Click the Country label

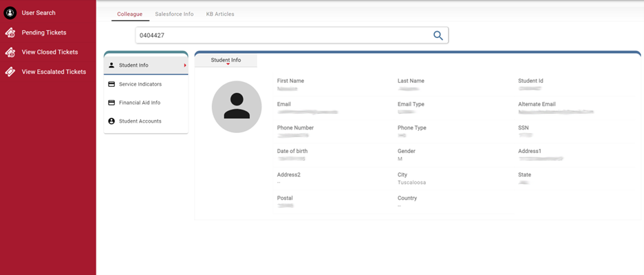coord(407,198)
